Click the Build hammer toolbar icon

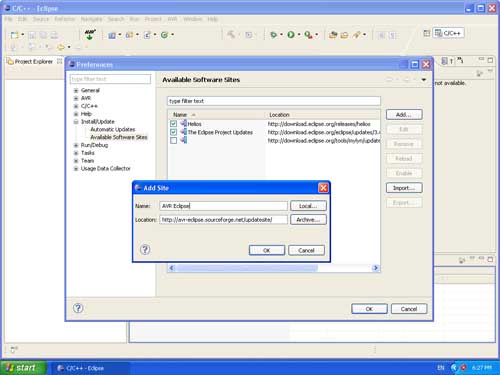231,35
